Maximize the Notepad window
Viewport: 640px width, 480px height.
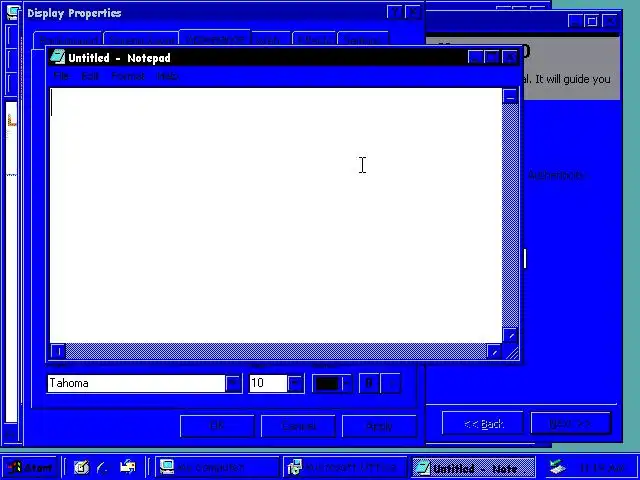pyautogui.click(x=493, y=57)
